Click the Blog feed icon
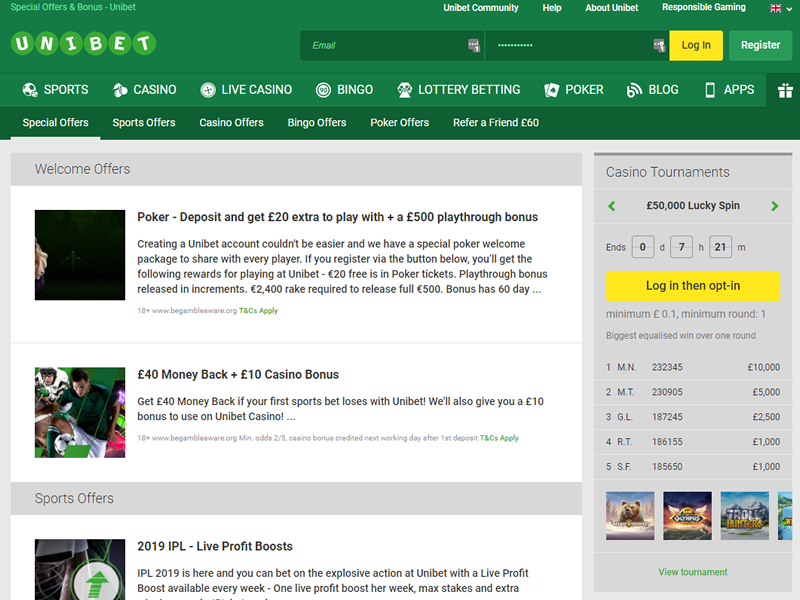Image resolution: width=800 pixels, height=600 pixels. click(634, 90)
